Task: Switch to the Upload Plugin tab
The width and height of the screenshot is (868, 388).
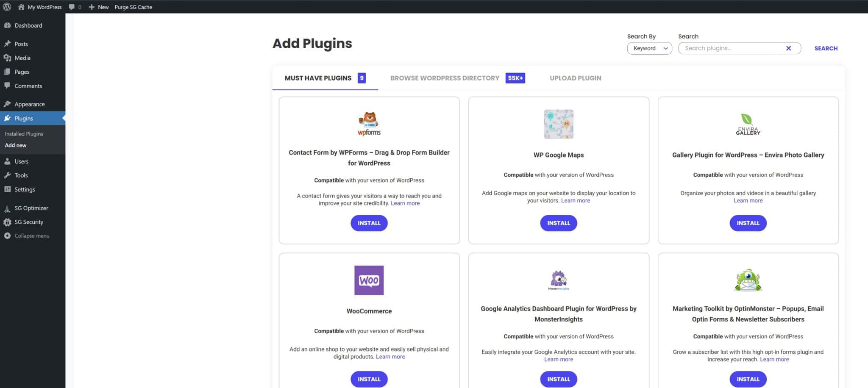Action: click(x=575, y=78)
